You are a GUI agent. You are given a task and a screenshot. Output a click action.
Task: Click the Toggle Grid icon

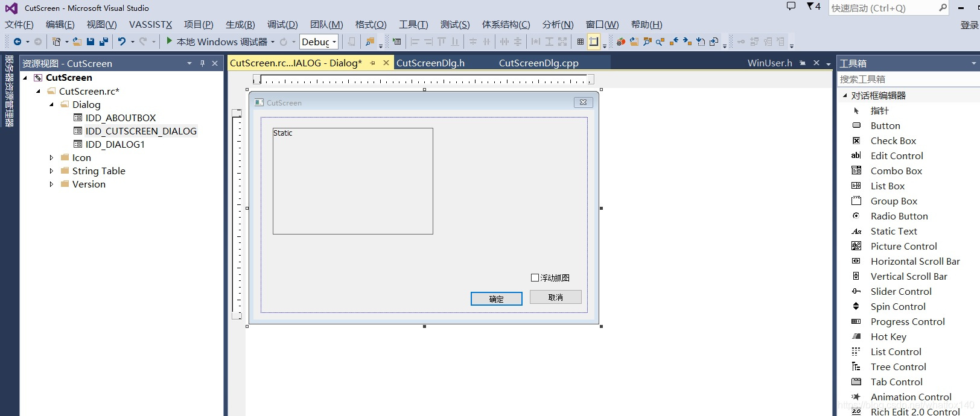581,42
